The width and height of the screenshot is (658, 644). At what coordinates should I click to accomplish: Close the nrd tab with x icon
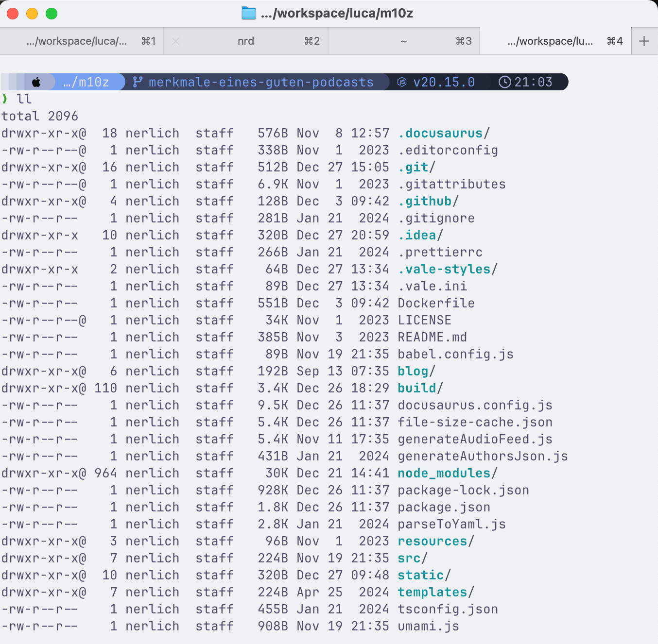[175, 41]
